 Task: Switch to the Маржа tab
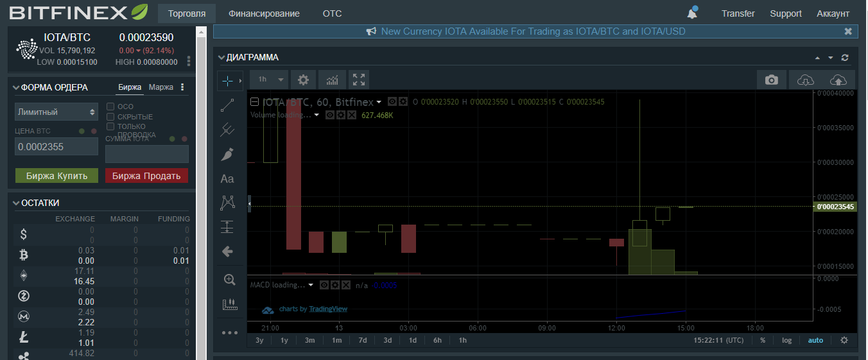pyautogui.click(x=161, y=87)
